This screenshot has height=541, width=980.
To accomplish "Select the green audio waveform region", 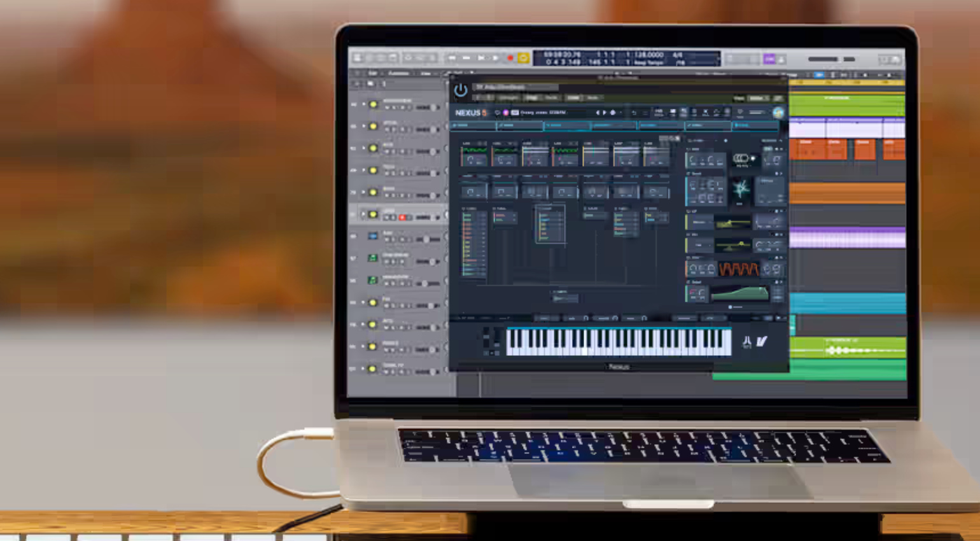I will pos(848,348).
